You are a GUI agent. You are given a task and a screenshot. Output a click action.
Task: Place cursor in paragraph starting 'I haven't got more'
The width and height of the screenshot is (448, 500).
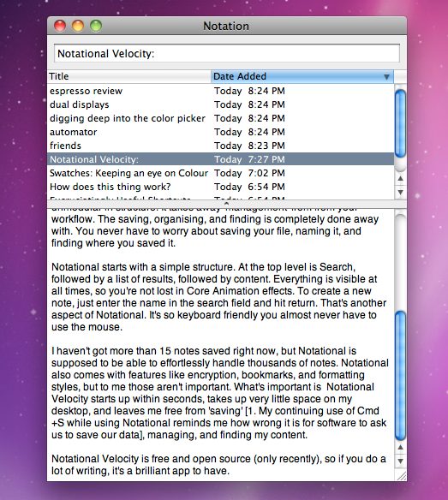(x=220, y=393)
